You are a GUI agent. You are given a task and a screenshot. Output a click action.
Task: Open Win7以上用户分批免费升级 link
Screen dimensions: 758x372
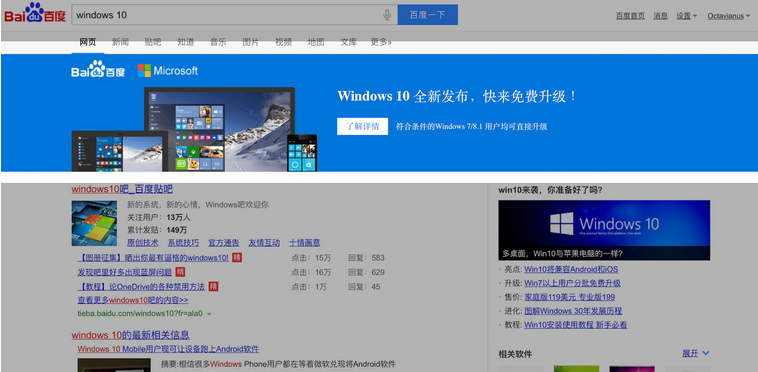coord(572,283)
